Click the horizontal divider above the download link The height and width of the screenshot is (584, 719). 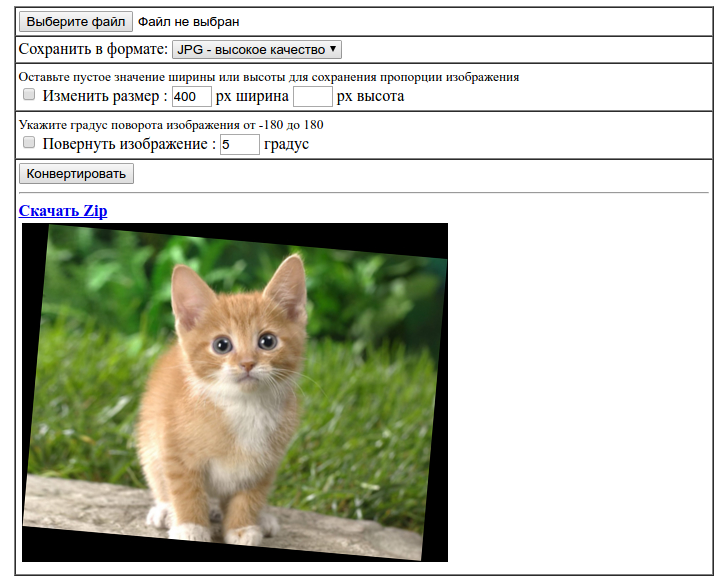[x=363, y=192]
